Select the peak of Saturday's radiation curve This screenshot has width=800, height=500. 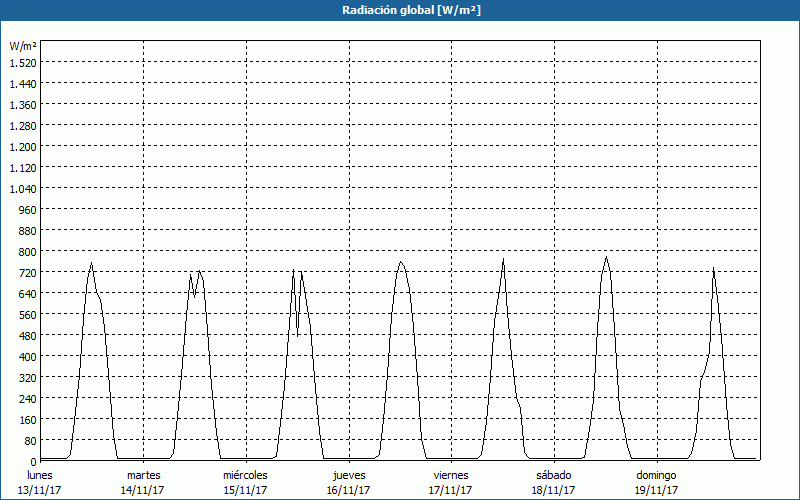click(606, 258)
